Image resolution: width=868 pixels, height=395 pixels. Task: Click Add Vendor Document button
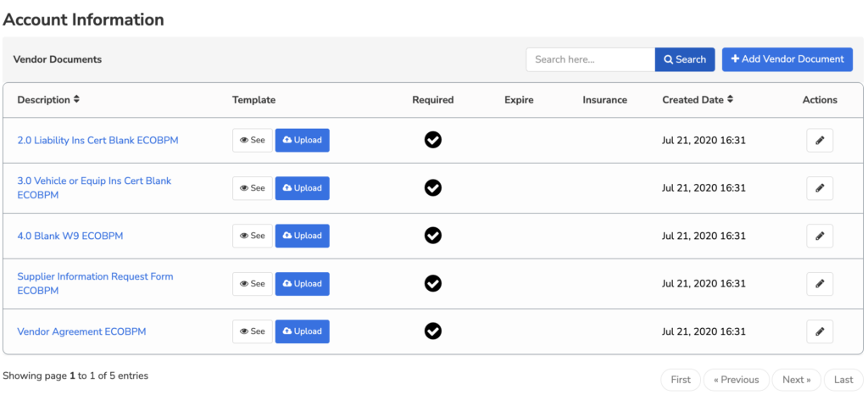coord(787,59)
